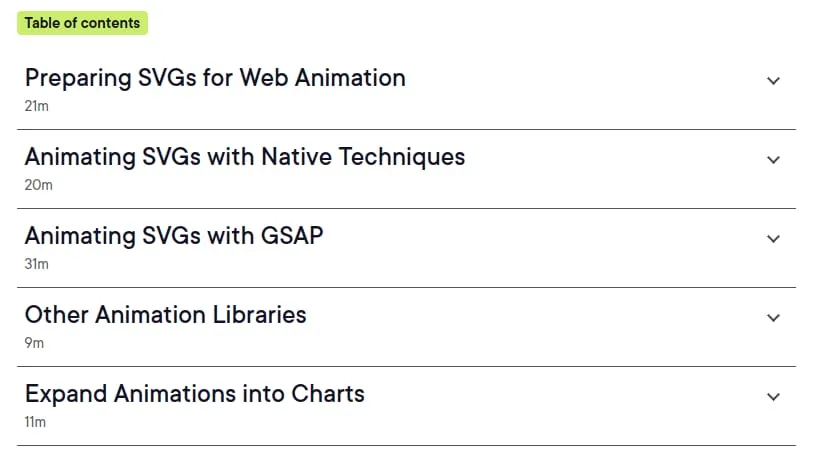The width and height of the screenshot is (822, 466).
Task: Click the bottom divider below Expand Animations section
Action: coord(406,446)
